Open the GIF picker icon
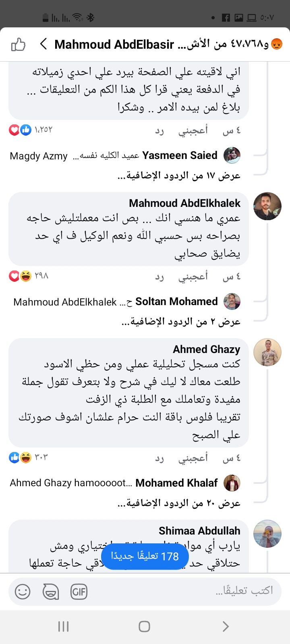Screen dimensions: 290x644 point(79,592)
